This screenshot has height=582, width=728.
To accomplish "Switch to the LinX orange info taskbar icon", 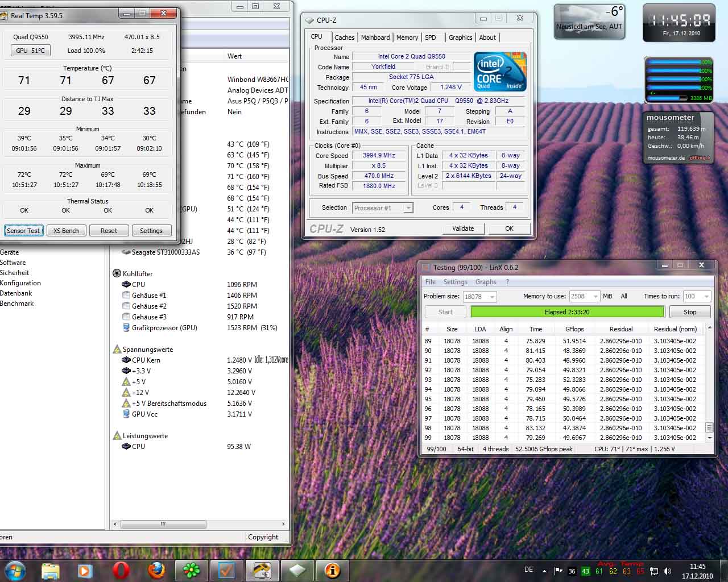I will pos(332,570).
